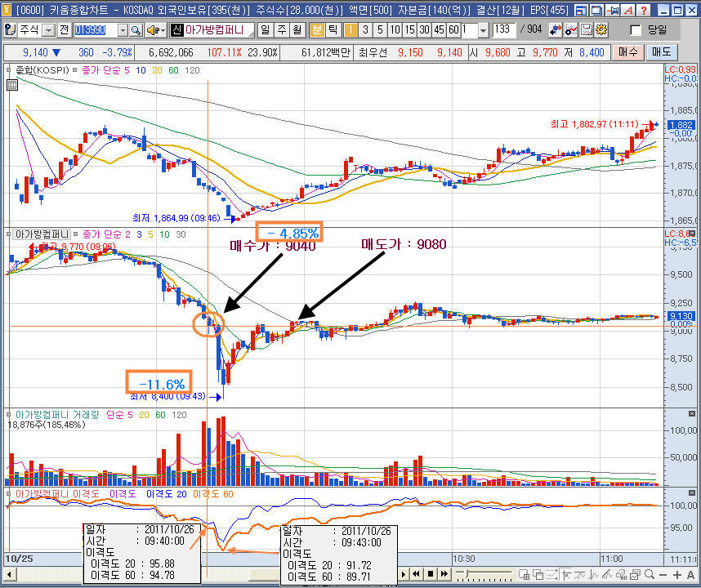Screen dimensions: 701x588
Task: Open the speaker icon's dropdown arrow
Action: point(163,30)
